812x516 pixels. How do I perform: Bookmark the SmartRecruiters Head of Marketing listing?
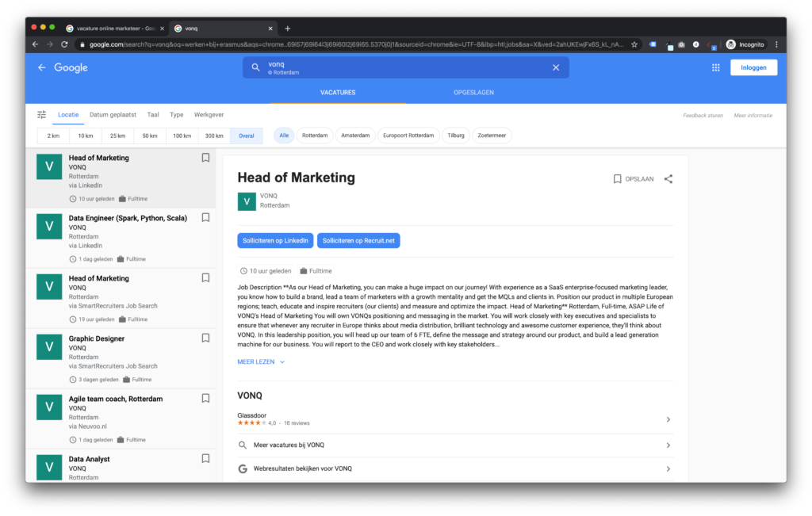[205, 278]
